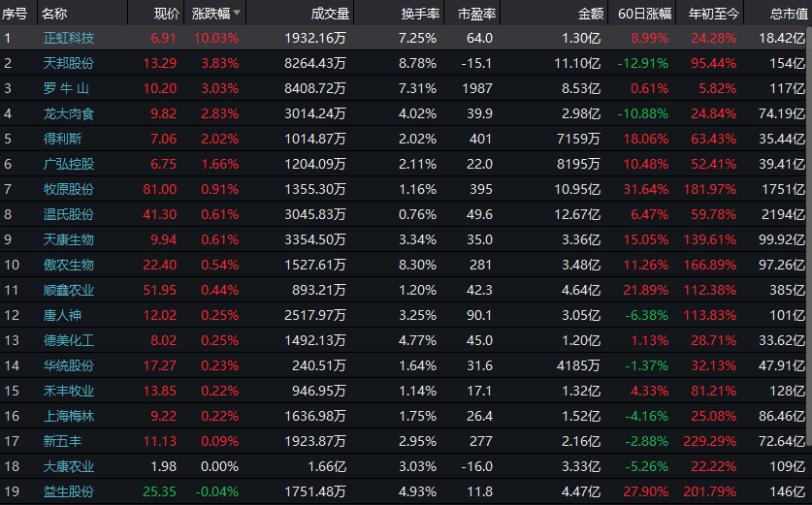Select volume cell 893.21万
This screenshot has height=505, width=812.
pos(318,290)
